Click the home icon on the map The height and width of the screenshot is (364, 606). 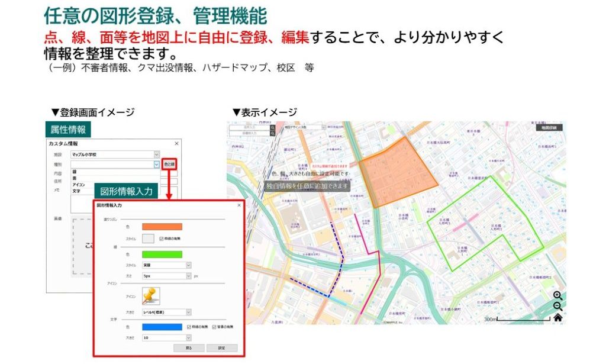557,318
